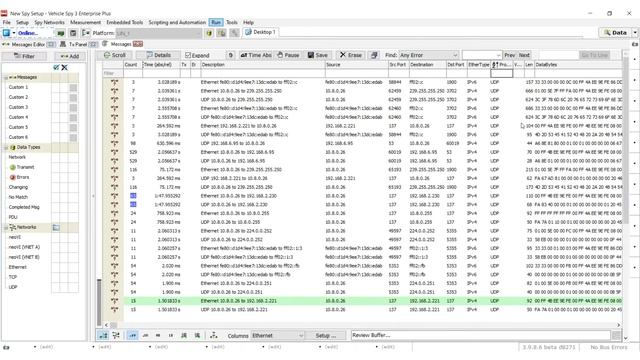Collapse the Data Types tree group
Viewport: 640px width, 360px height.
click(6, 147)
